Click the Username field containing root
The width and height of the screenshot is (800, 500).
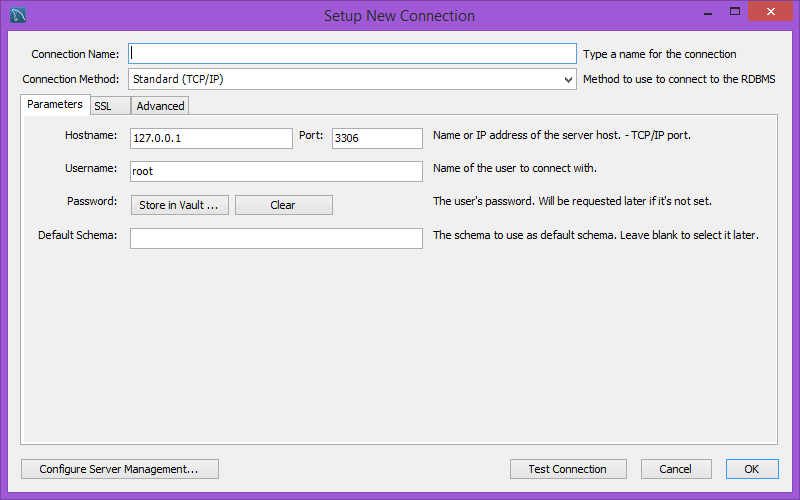coord(276,171)
